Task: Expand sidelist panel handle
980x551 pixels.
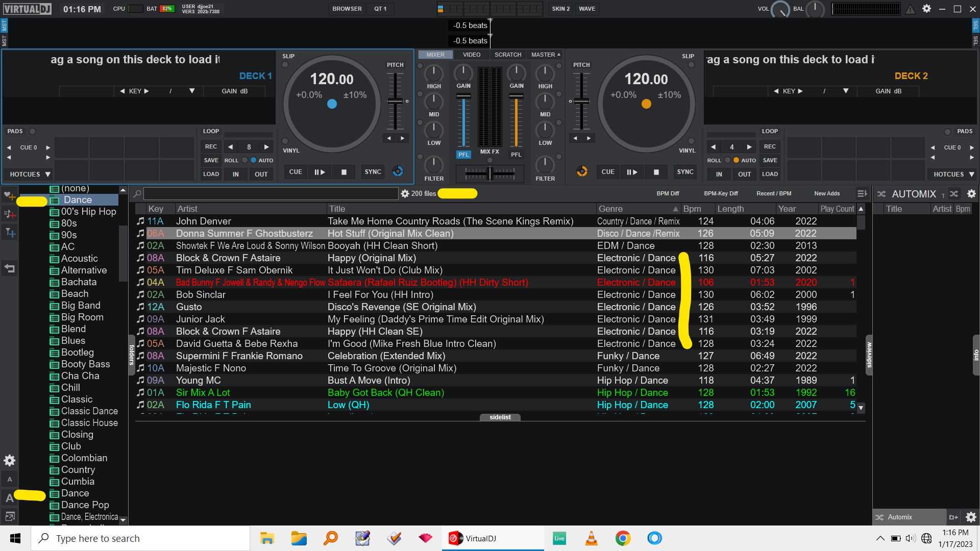Action: click(500, 417)
